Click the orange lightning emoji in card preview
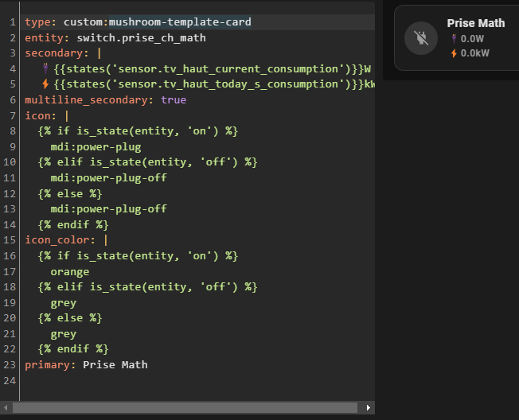 (454, 53)
